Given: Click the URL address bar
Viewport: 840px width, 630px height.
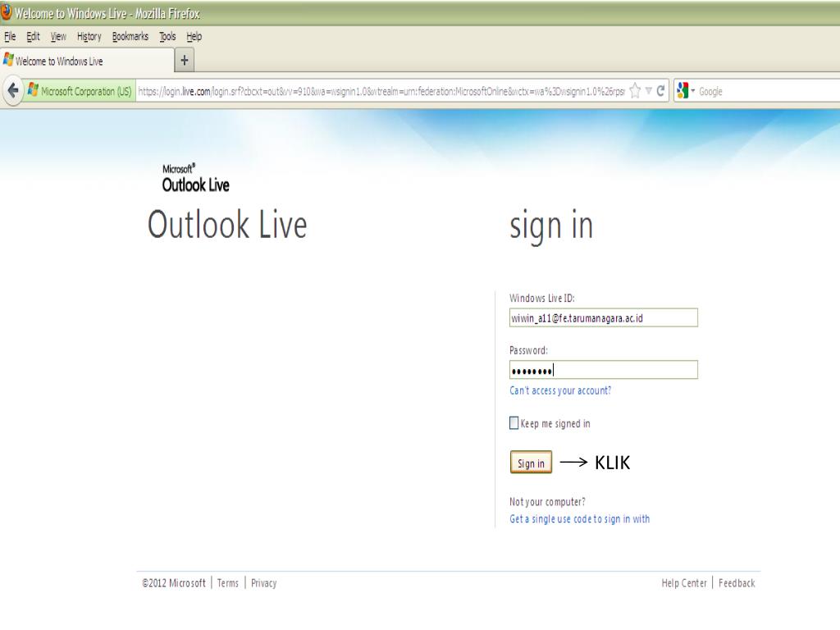Looking at the screenshot, I should point(381,91).
